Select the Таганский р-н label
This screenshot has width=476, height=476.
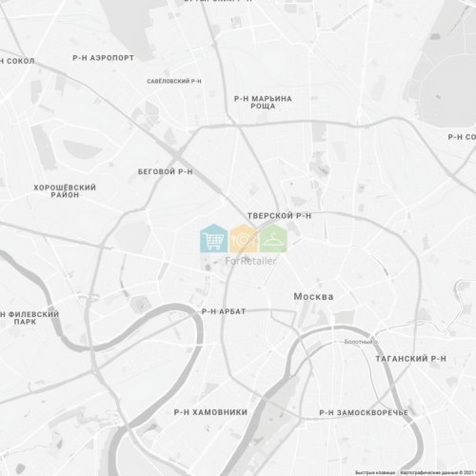click(x=411, y=359)
